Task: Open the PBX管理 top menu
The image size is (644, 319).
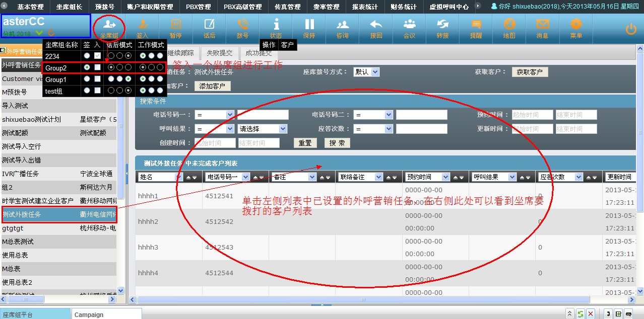Action: [x=198, y=7]
